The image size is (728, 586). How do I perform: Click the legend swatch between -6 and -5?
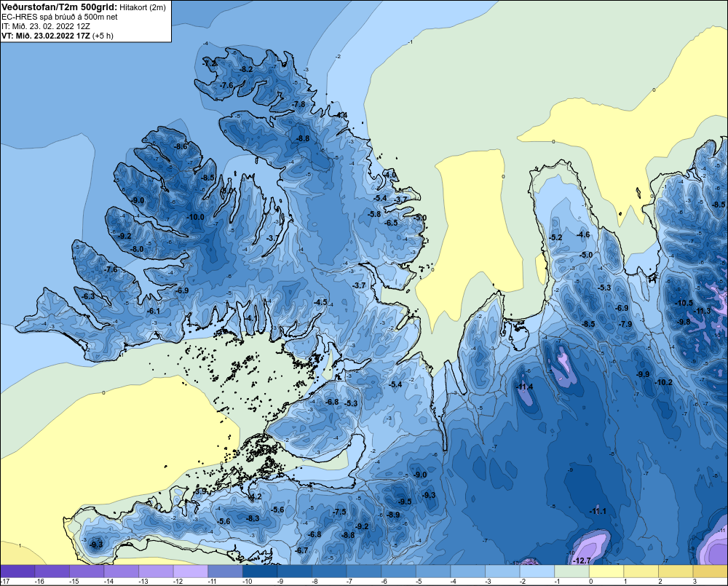tap(399, 571)
